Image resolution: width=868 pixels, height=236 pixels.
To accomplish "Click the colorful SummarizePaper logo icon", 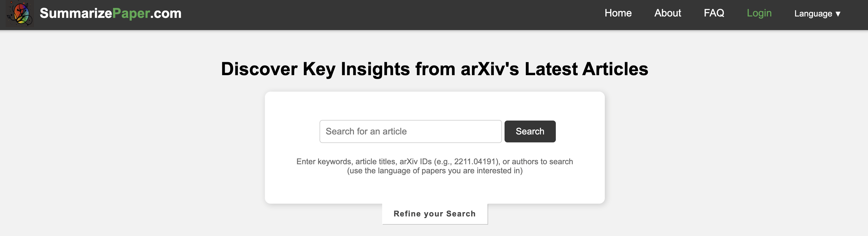I will point(20,14).
